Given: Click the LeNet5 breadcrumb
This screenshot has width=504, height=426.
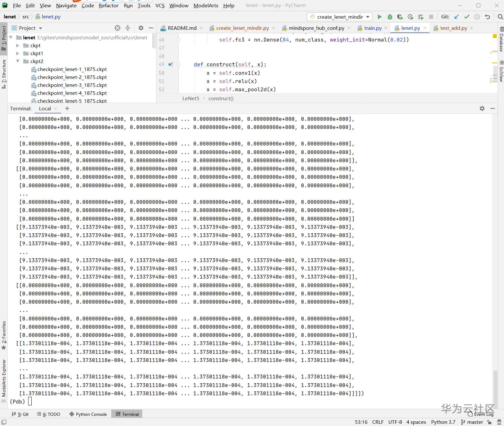Looking at the screenshot, I should click(191, 98).
